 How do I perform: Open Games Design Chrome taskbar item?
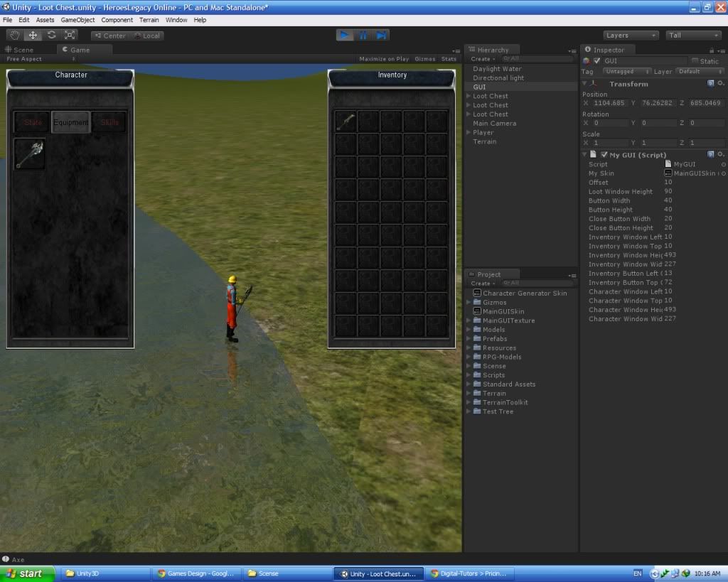coord(196,573)
